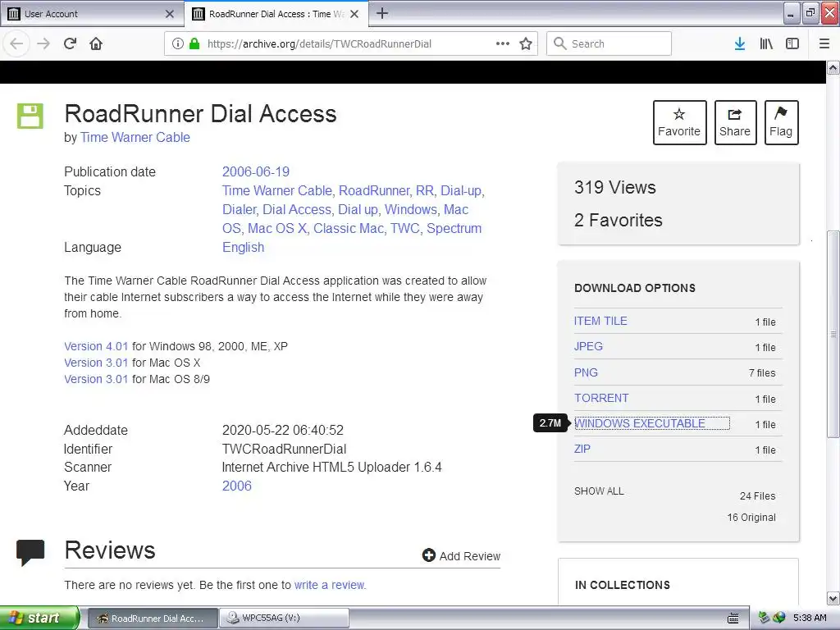Image resolution: width=840 pixels, height=630 pixels.
Task: Open the WPC55AG (V:) taskbar window
Action: [285, 619]
